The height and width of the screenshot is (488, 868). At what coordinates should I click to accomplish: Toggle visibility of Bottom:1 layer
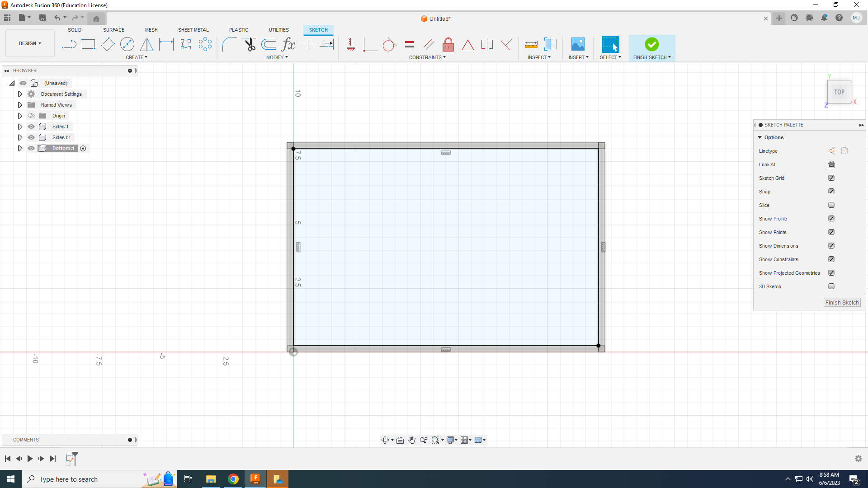pos(31,148)
